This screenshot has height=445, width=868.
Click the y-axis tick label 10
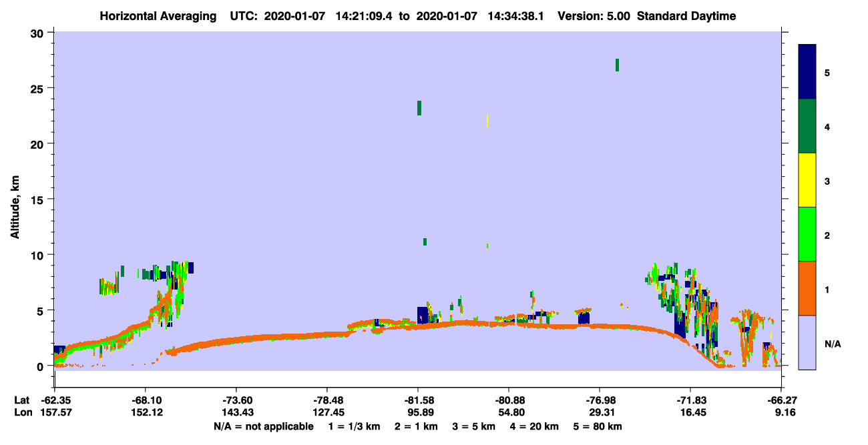[39, 255]
